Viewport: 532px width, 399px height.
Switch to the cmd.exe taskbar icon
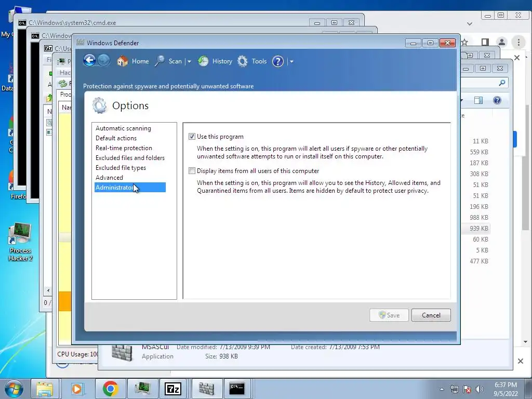(x=237, y=389)
